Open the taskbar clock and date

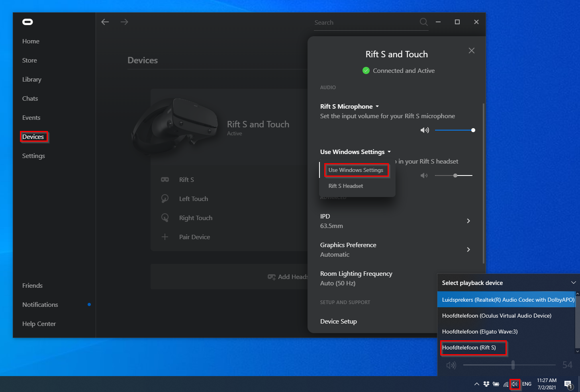[x=547, y=384]
